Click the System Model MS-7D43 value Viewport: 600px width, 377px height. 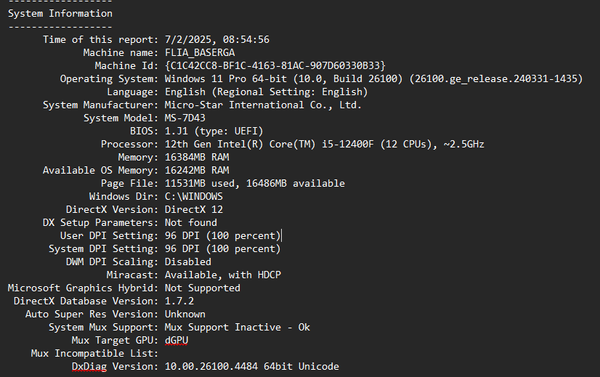tap(185, 118)
